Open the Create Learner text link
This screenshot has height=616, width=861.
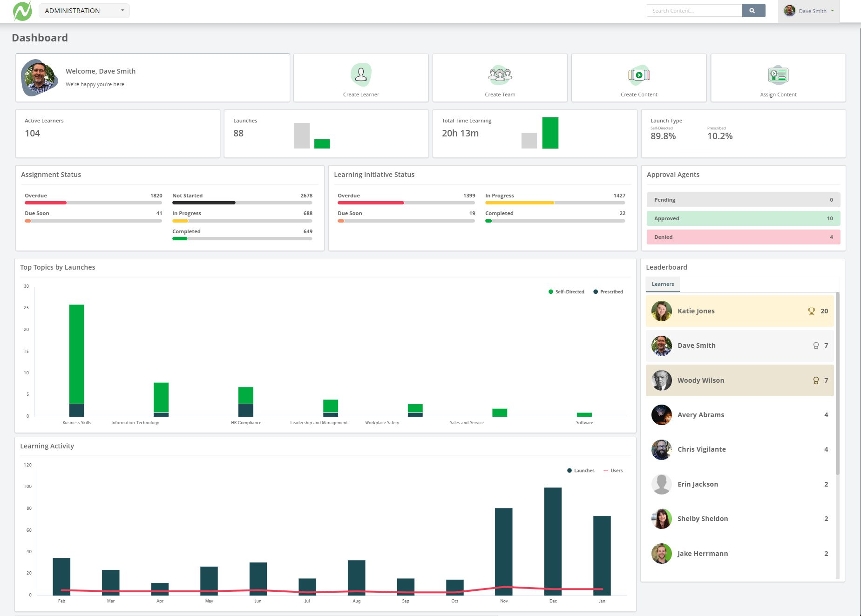(x=361, y=95)
